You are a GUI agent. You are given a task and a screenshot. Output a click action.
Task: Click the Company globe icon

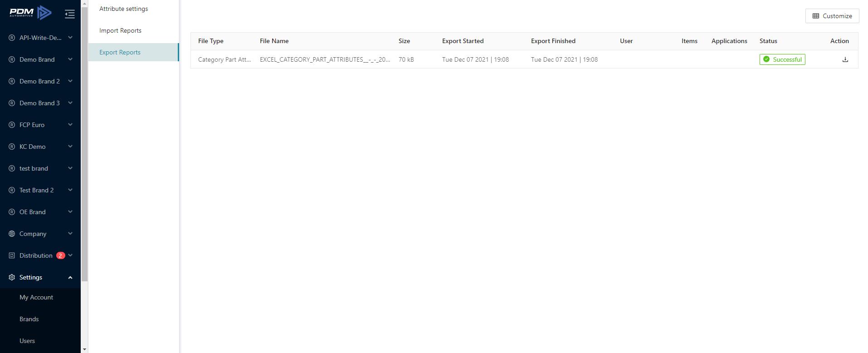[x=12, y=234]
